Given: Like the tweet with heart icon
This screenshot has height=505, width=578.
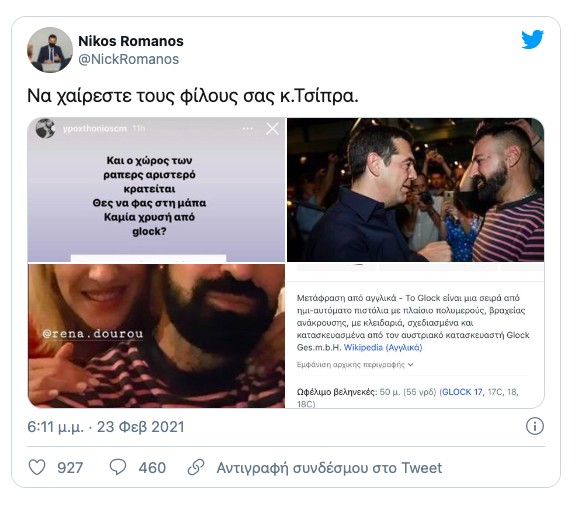Looking at the screenshot, I should 37,467.
